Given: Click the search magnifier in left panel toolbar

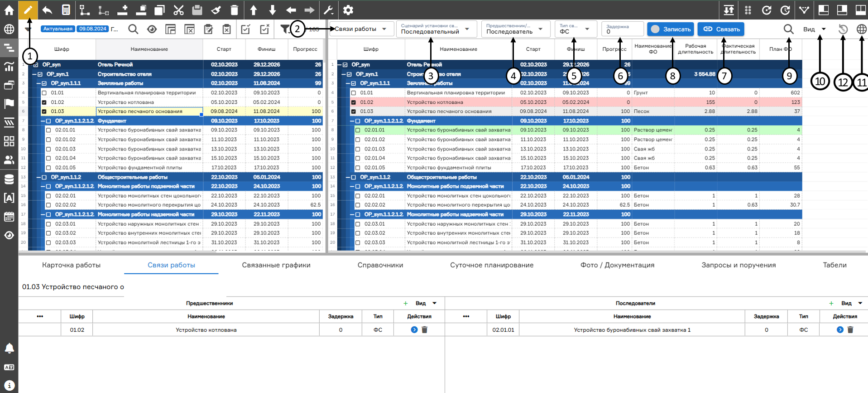Looking at the screenshot, I should tap(133, 29).
